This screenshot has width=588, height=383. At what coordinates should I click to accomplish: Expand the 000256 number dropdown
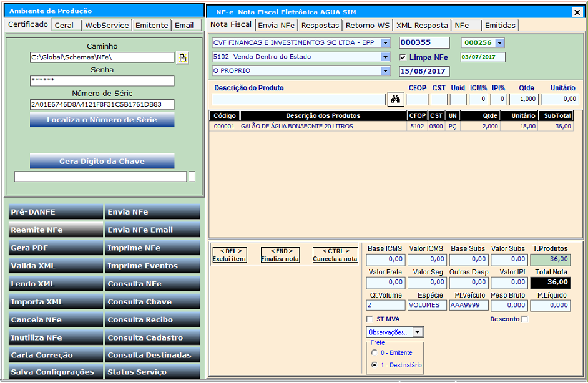click(x=499, y=42)
